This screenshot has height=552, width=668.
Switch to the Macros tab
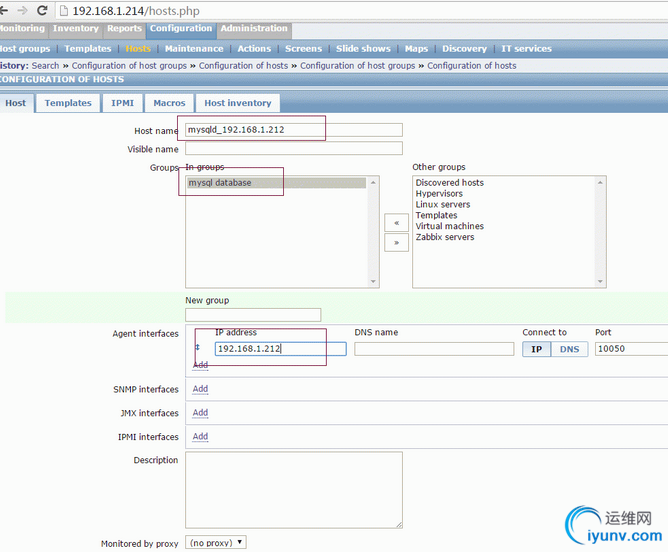(x=169, y=103)
